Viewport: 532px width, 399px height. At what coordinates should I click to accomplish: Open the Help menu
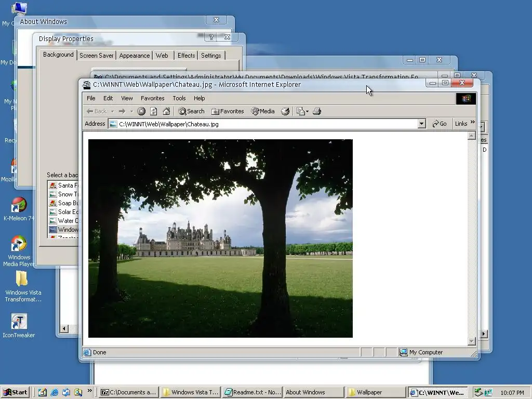click(x=199, y=98)
